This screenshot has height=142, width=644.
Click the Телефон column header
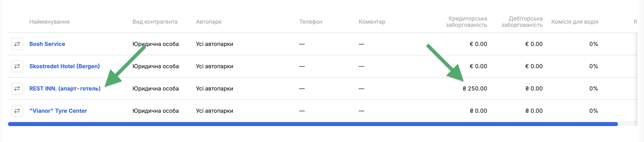coord(311,22)
